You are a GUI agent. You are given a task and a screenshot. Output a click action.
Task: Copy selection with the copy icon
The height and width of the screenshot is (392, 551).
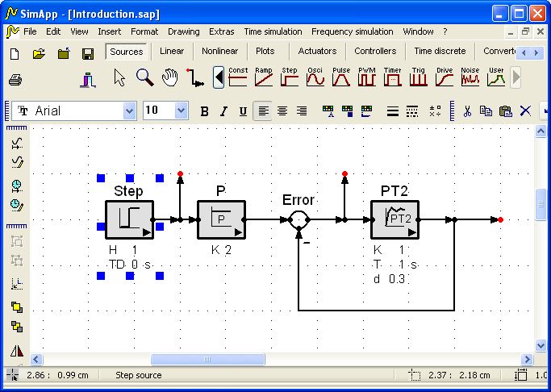click(486, 111)
